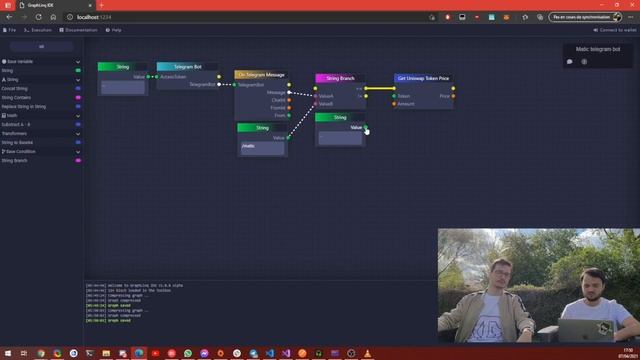Open the File menu
The height and width of the screenshot is (360, 640).
pos(9,30)
